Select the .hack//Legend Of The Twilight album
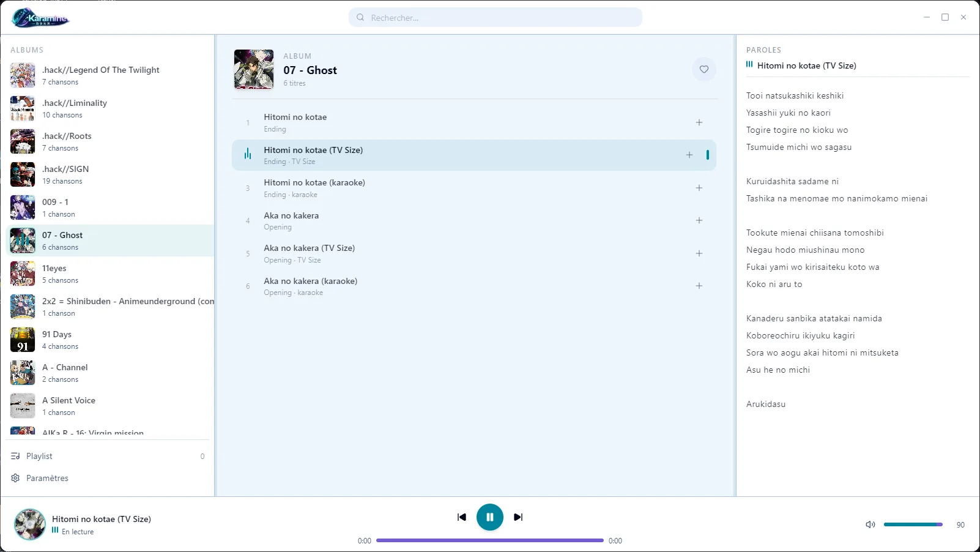Viewport: 980px width, 552px height. click(110, 75)
